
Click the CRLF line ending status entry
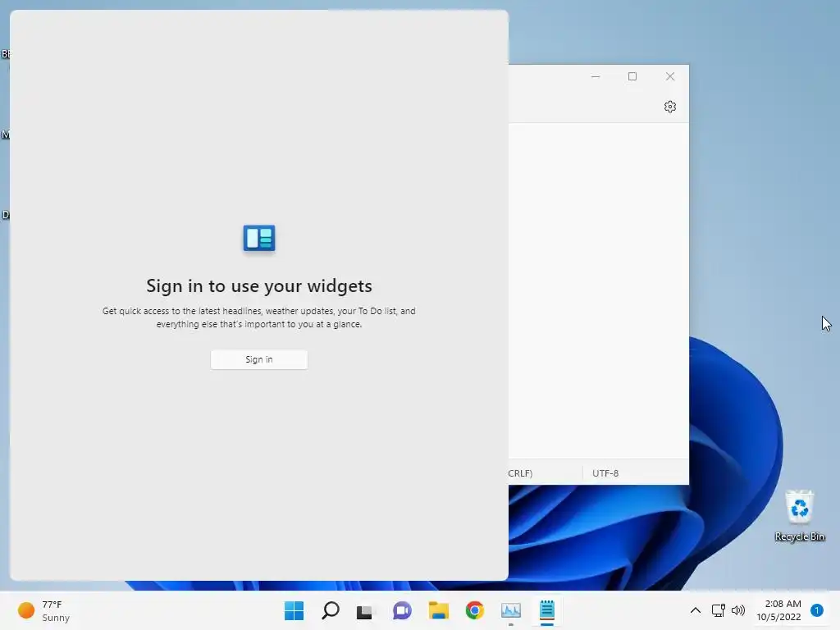click(520, 473)
